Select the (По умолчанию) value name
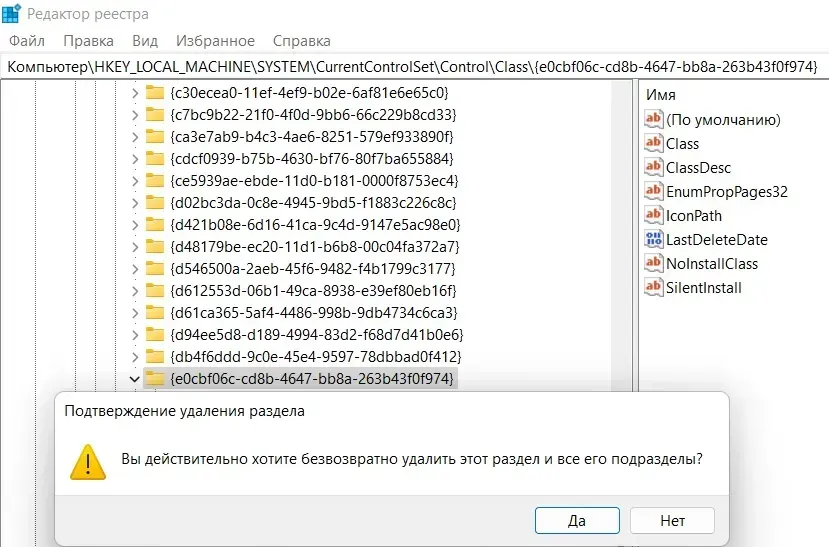 point(723,120)
